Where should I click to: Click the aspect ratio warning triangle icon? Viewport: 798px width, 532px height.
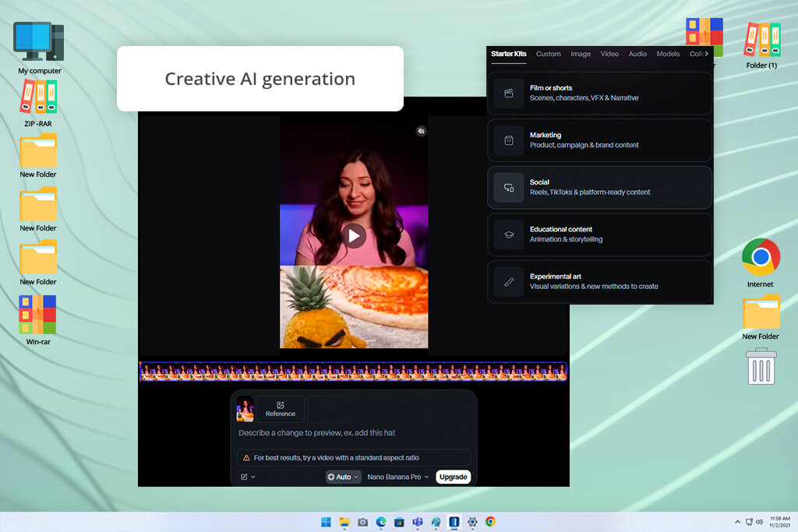pos(246,458)
